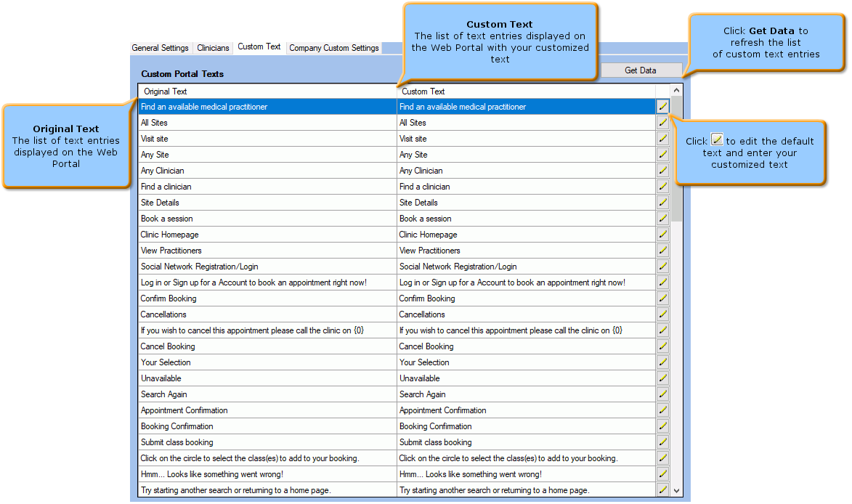The height and width of the screenshot is (504, 852).
Task: Select the 'Unavailable' table row
Action: [291, 378]
